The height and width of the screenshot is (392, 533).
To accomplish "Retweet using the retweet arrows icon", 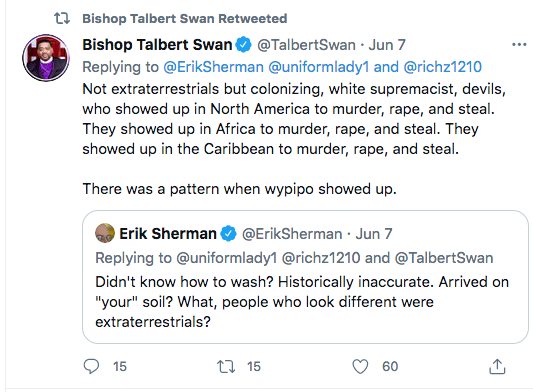I will click(x=226, y=367).
